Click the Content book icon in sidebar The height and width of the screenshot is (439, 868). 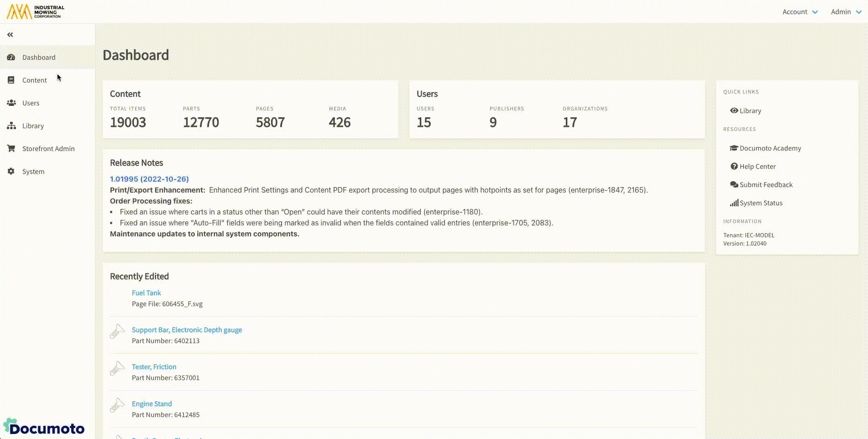click(x=11, y=80)
